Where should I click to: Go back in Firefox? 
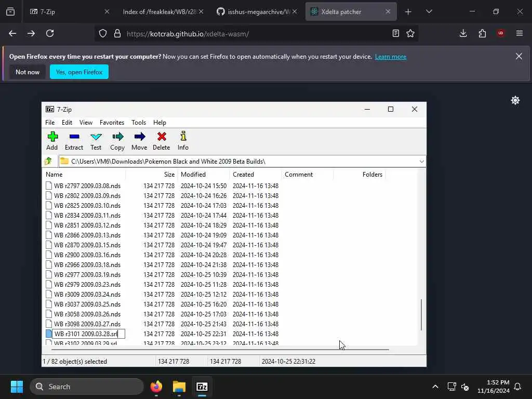pos(12,33)
